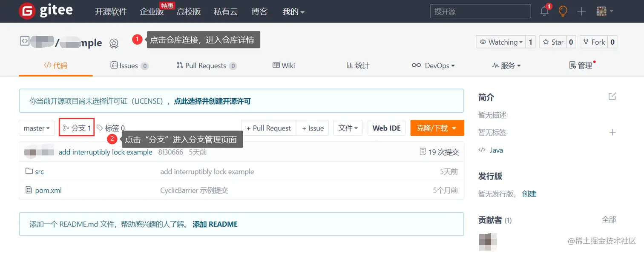
Task: Click the 创建 release link
Action: coord(529,194)
